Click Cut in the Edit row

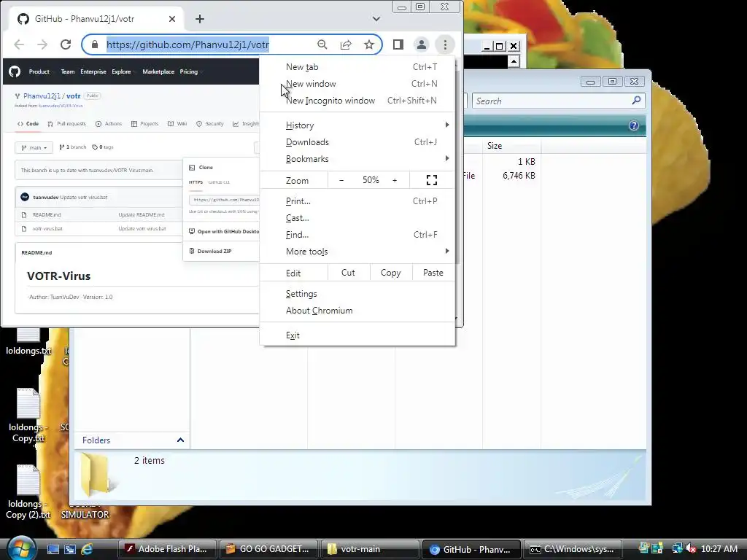click(348, 273)
